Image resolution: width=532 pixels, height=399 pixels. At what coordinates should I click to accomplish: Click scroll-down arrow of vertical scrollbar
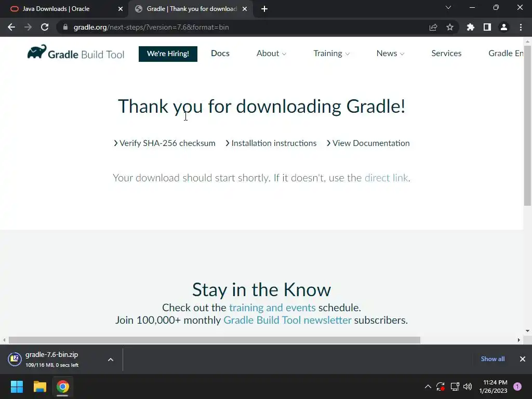coord(527,331)
